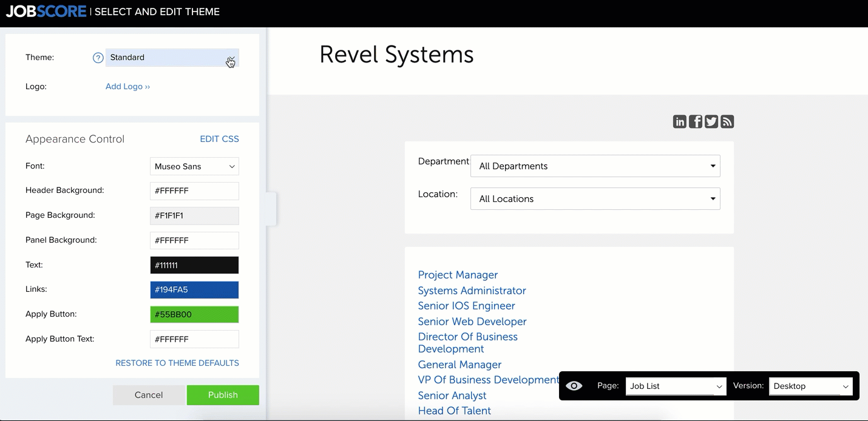Viewport: 868px width, 421px height.
Task: Open the Project Manager job link
Action: point(458,275)
